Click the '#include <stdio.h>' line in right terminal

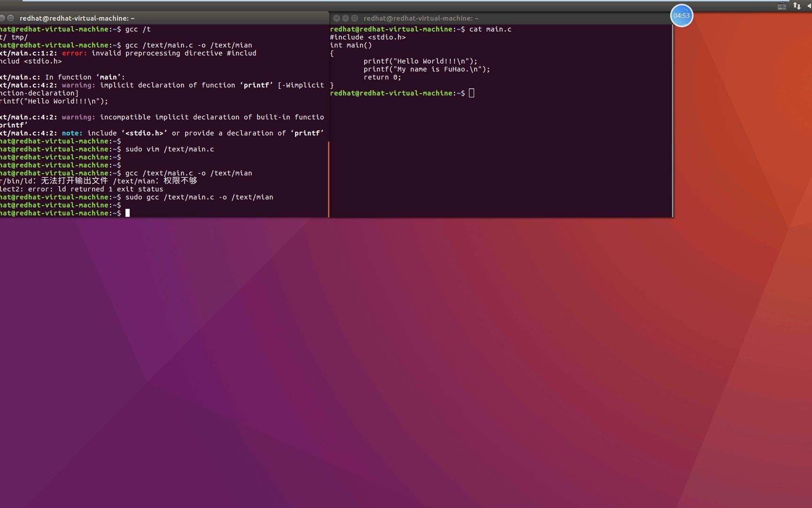[368, 37]
